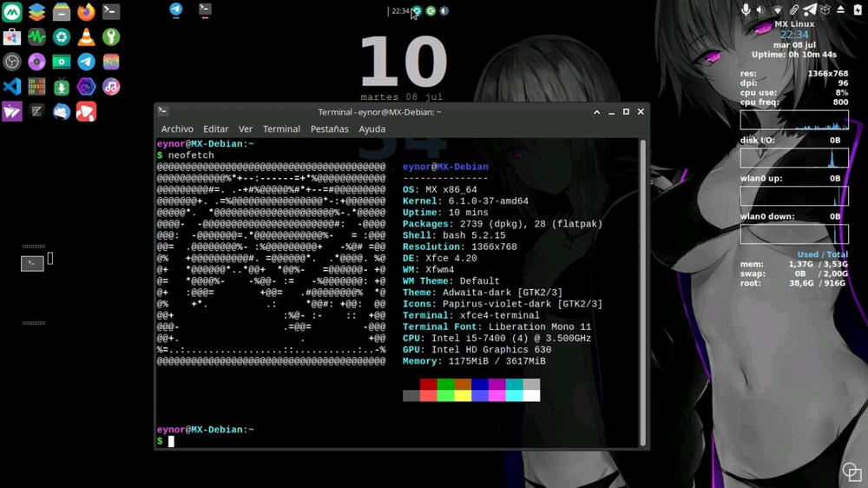
Task: Switch to the running Telegram taskbar window
Action: tap(176, 10)
